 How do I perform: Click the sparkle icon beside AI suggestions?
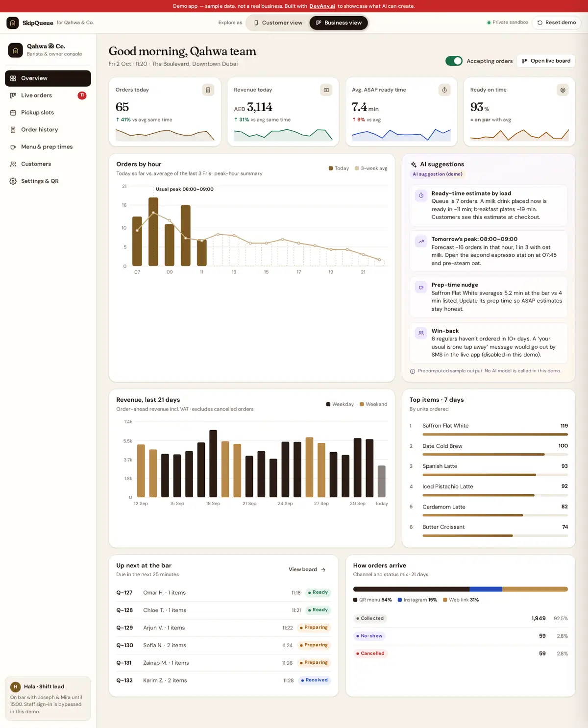pyautogui.click(x=414, y=165)
